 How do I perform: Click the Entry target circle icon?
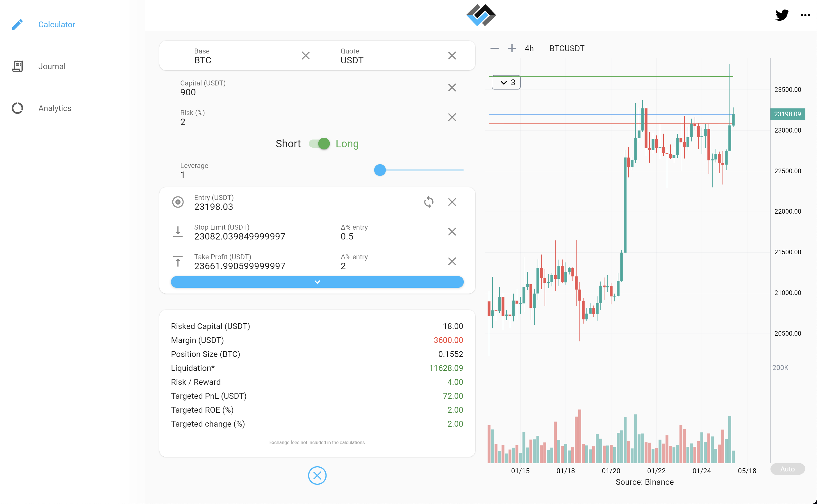178,202
